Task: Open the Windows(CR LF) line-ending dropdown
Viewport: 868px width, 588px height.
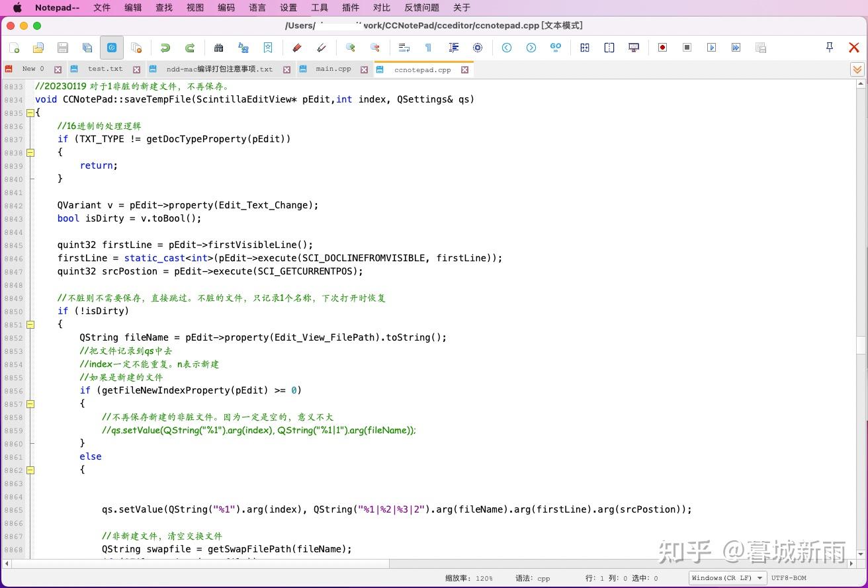Action: (726, 577)
